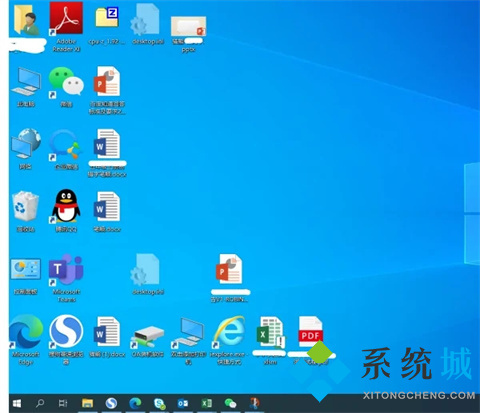The width and height of the screenshot is (480, 413).
Task: Open Outlook from the taskbar
Action: (183, 403)
